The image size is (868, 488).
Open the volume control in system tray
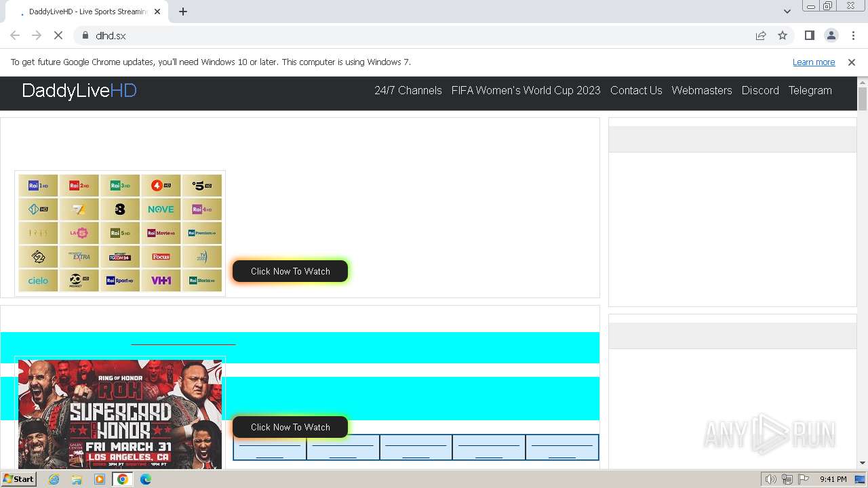tap(771, 479)
